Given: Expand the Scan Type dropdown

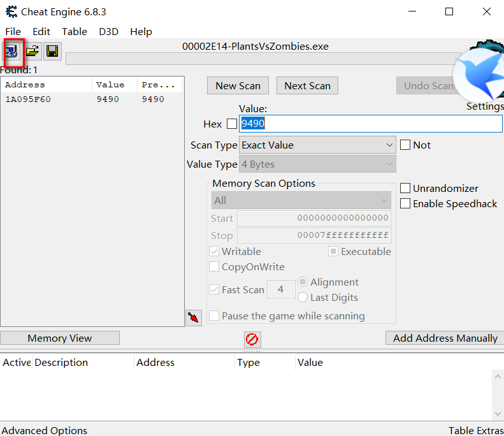Looking at the screenshot, I should point(317,145).
